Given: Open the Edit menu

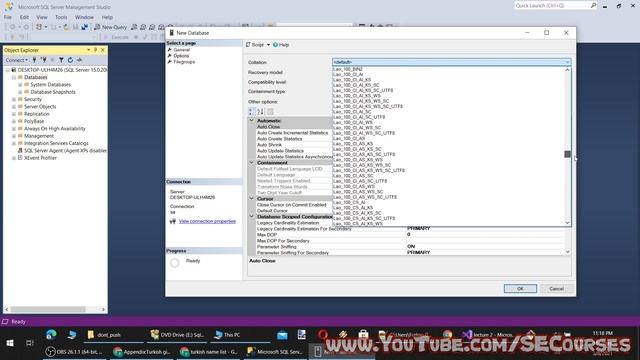Looking at the screenshot, I should point(24,17).
